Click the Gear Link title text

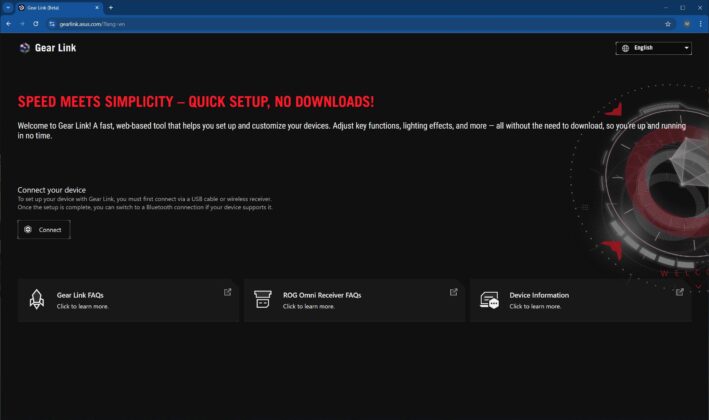tap(56, 48)
